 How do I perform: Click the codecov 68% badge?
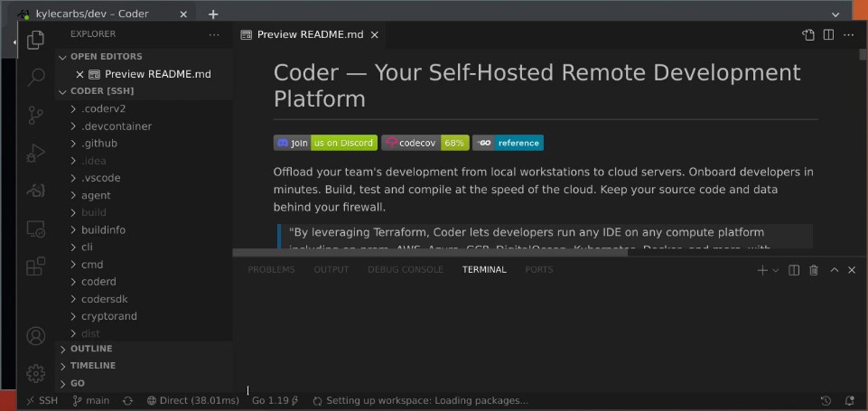(425, 143)
